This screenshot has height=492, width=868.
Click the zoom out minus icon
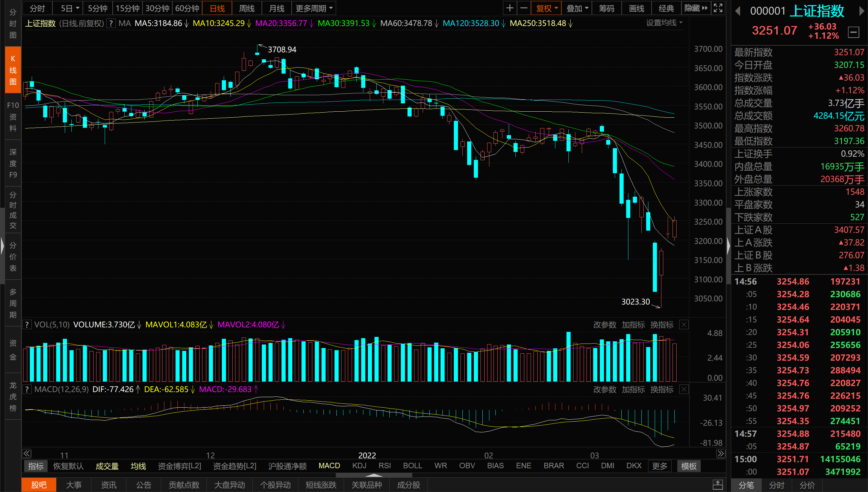tap(524, 8)
